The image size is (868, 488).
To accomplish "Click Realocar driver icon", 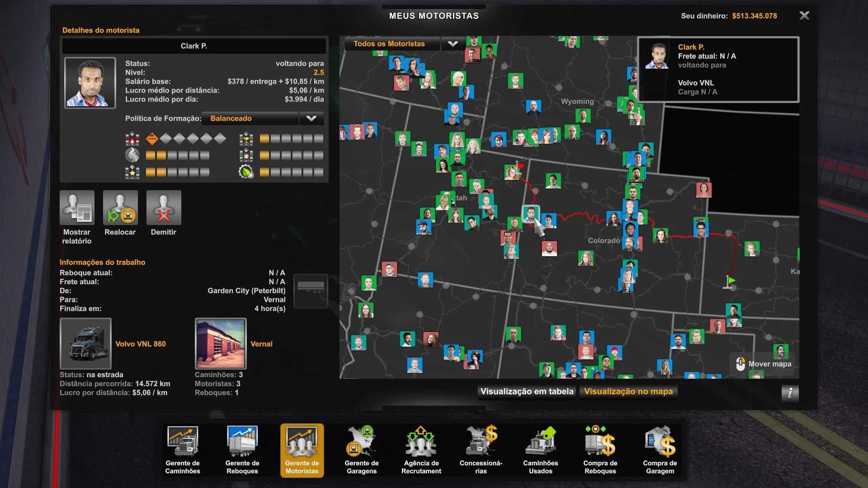I will 120,208.
